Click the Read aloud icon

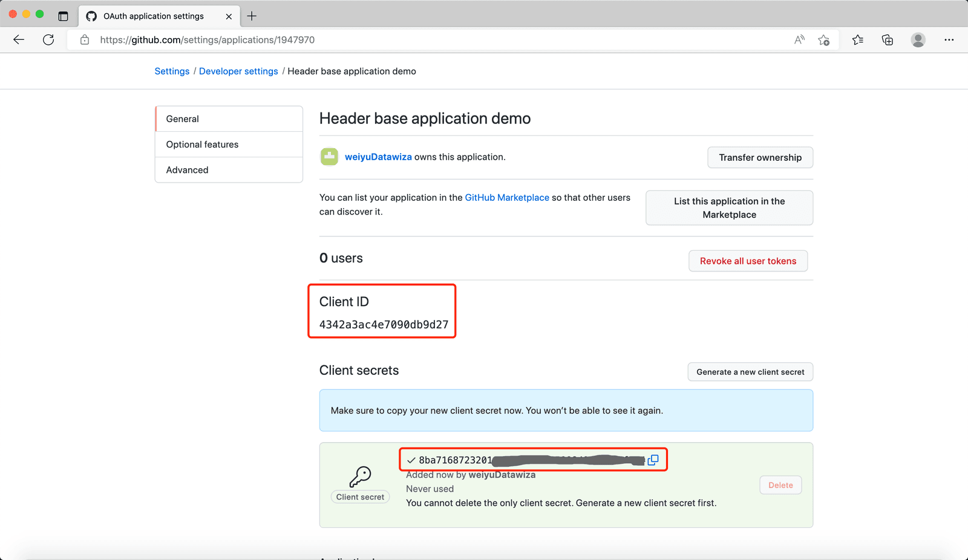tap(799, 40)
